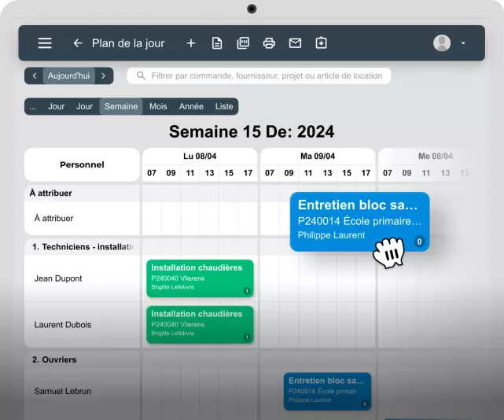Screen dimensions: 504x420
Task: Switch to the Mois view
Action: 158,106
